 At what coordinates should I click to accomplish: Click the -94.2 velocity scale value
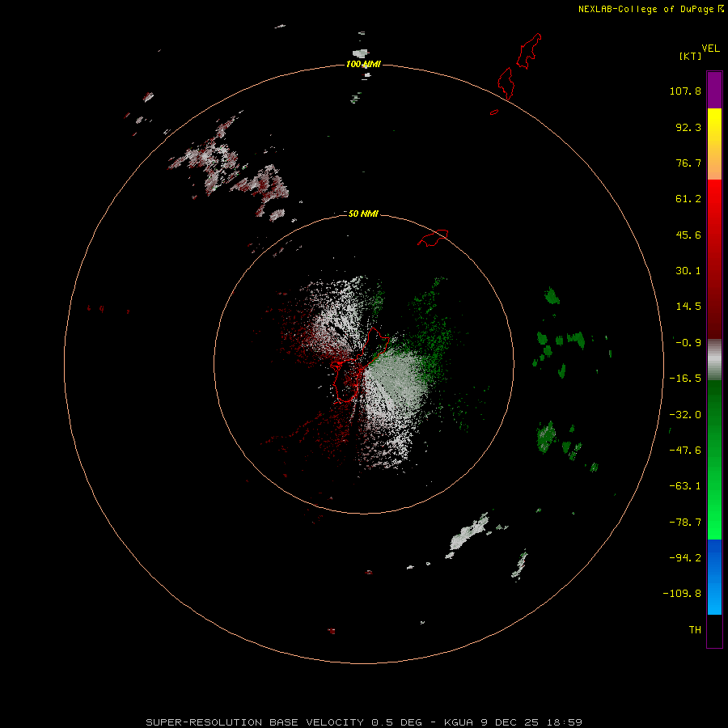click(685, 558)
